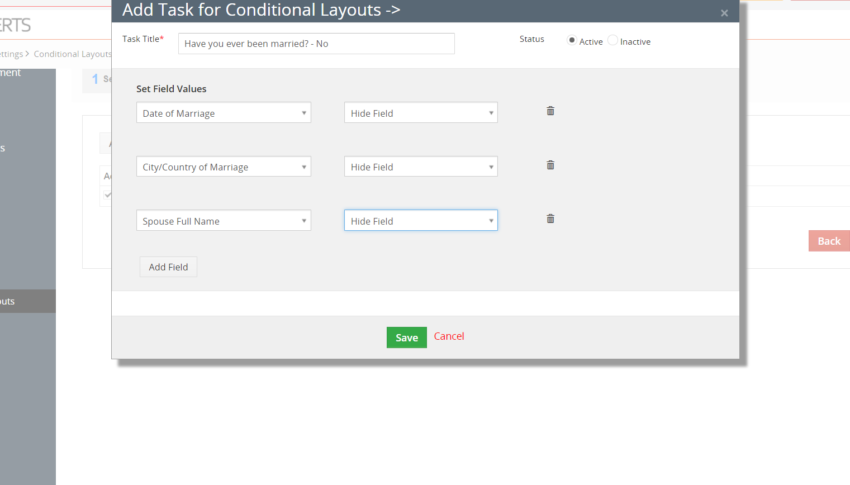Delete the Date of Marriage field row
Screen dimensions: 850x485
[550, 111]
